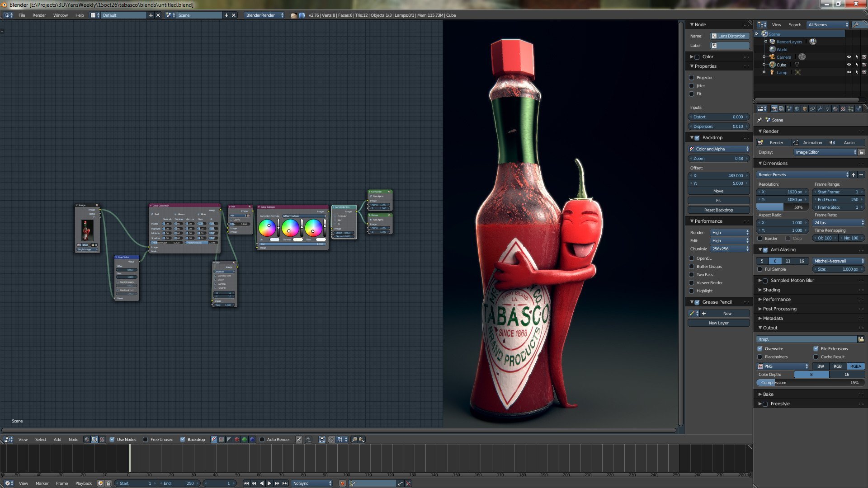Open the timeline Marker menu
This screenshot has width=868, height=488.
(x=42, y=483)
